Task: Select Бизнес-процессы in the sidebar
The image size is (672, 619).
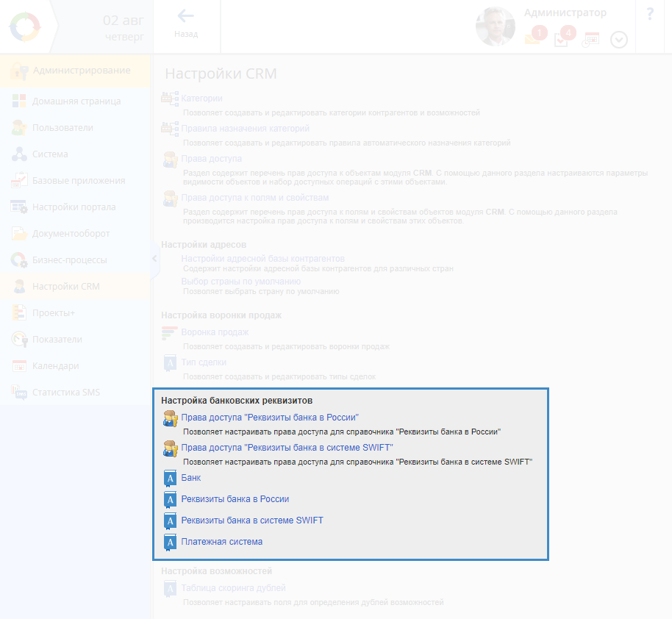Action: [x=69, y=260]
